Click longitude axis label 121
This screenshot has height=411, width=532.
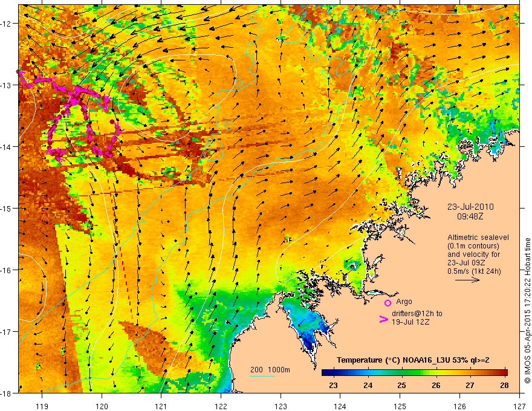tap(161, 406)
